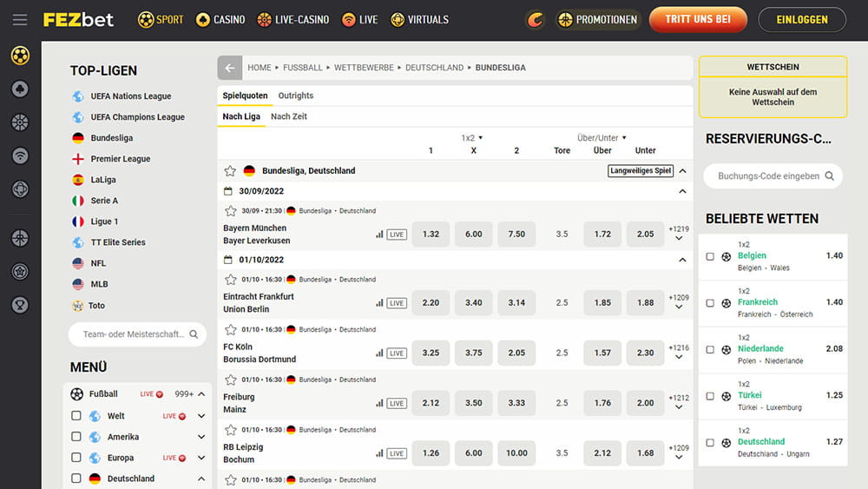Click search icon in booking code field

tap(829, 176)
